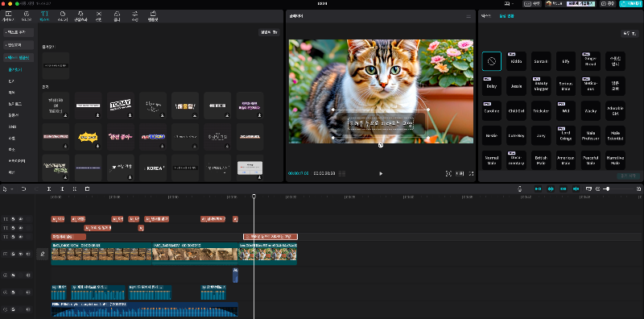Screen dimensions: 644x319
Task: Toggle clip linkage in timeline toolbar
Action: tap(563, 189)
